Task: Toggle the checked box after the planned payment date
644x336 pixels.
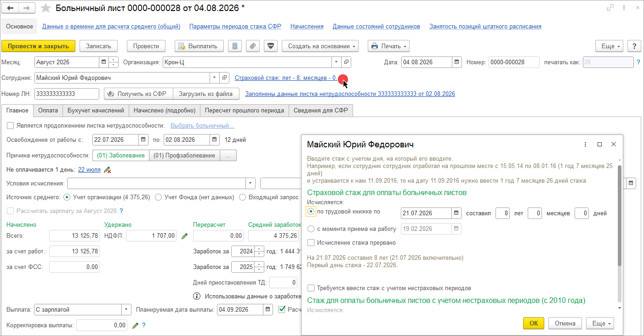Action: pos(282,310)
